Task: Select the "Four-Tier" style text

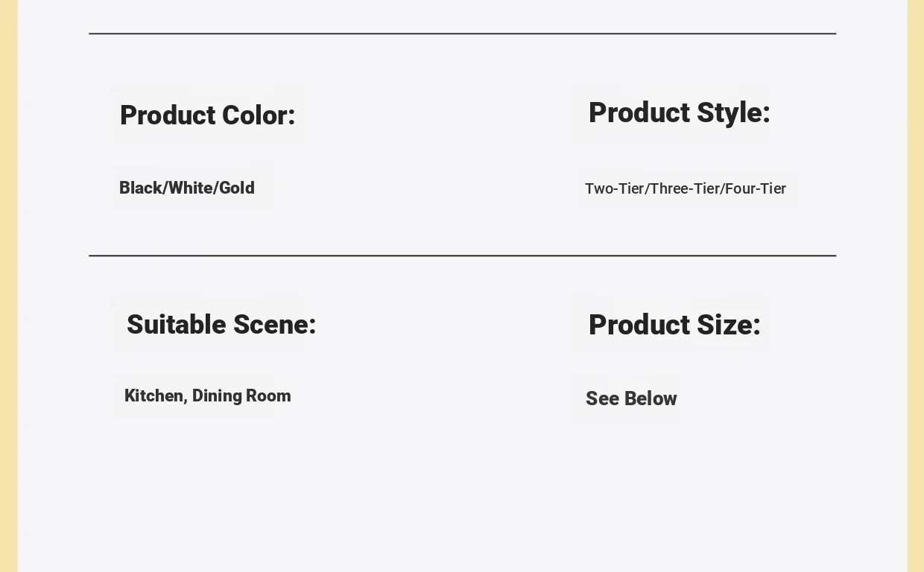Action: [x=756, y=188]
